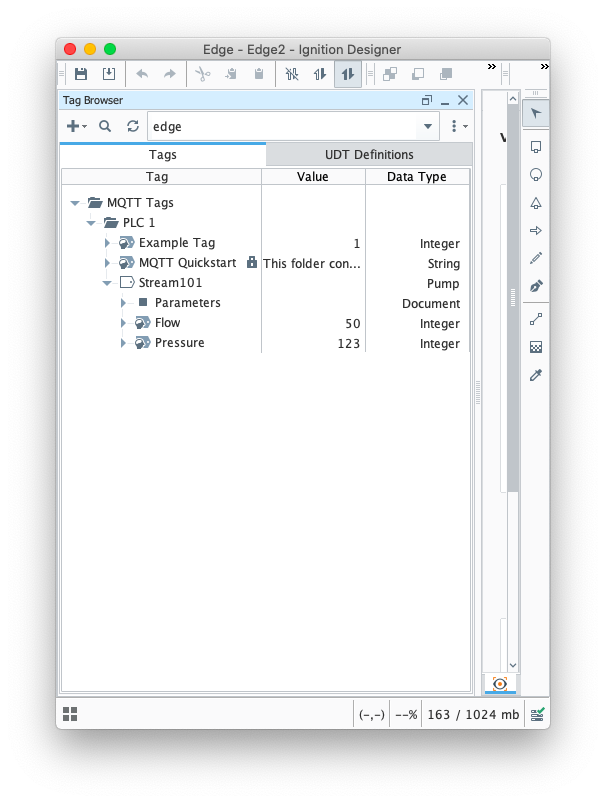Click the Copy icon in toolbar
This screenshot has width=606, height=803.
[231, 74]
